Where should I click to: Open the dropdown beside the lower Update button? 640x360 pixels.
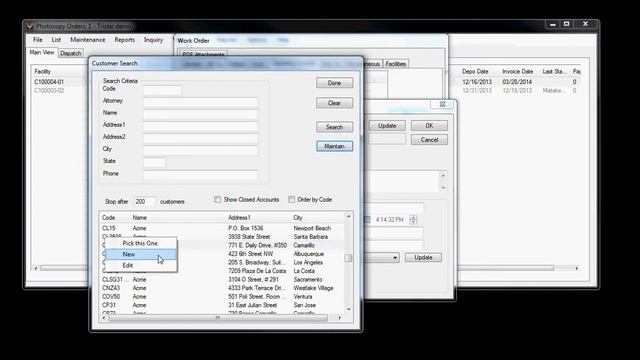pos(395,258)
